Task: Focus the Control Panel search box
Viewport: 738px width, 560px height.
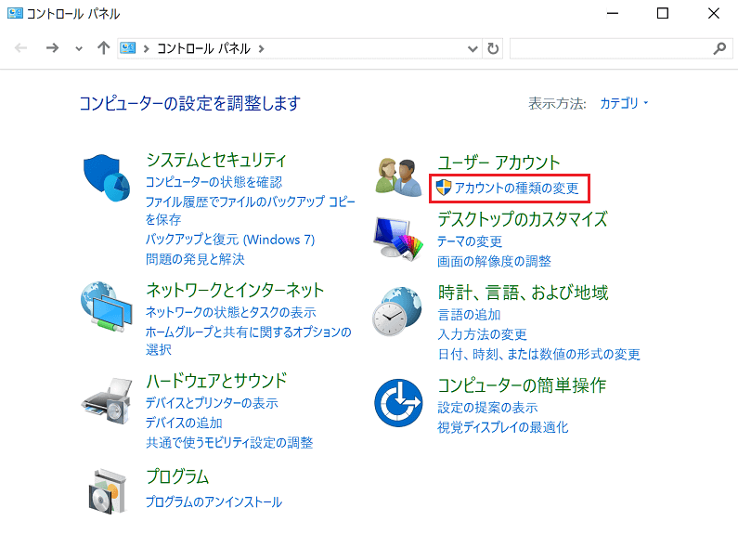Action: 621,48
